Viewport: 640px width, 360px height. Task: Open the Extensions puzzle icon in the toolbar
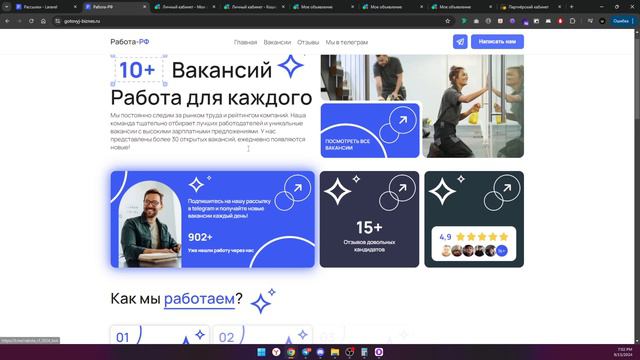[573, 21]
